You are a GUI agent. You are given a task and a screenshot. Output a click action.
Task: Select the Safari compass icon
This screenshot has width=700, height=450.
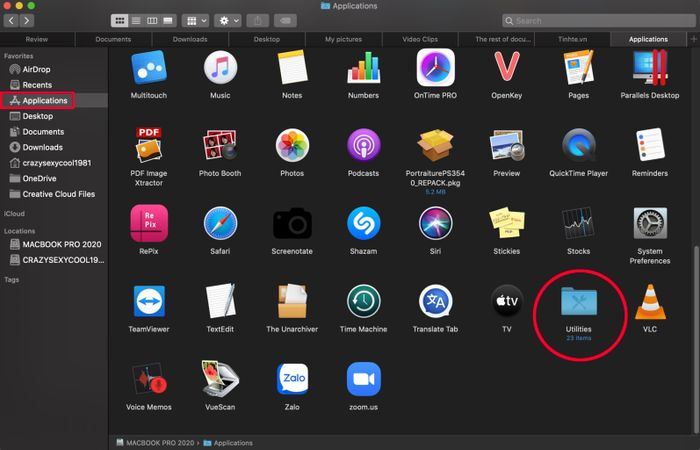(x=220, y=223)
